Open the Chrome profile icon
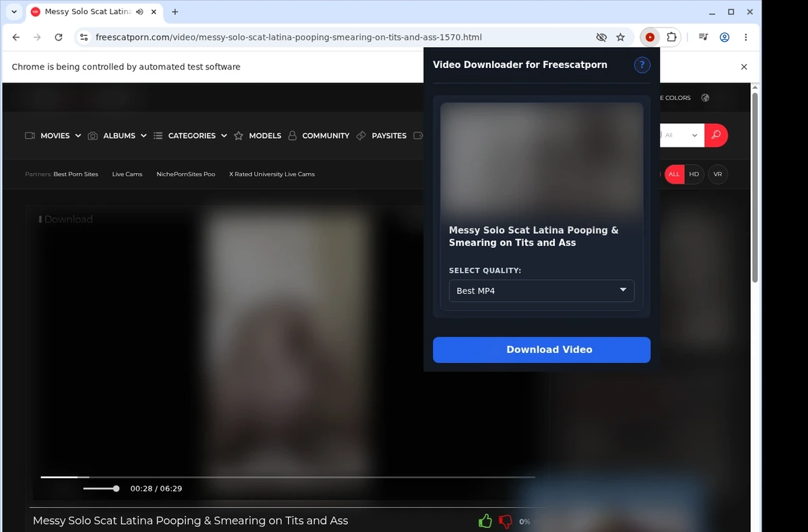808x532 pixels. click(x=725, y=38)
